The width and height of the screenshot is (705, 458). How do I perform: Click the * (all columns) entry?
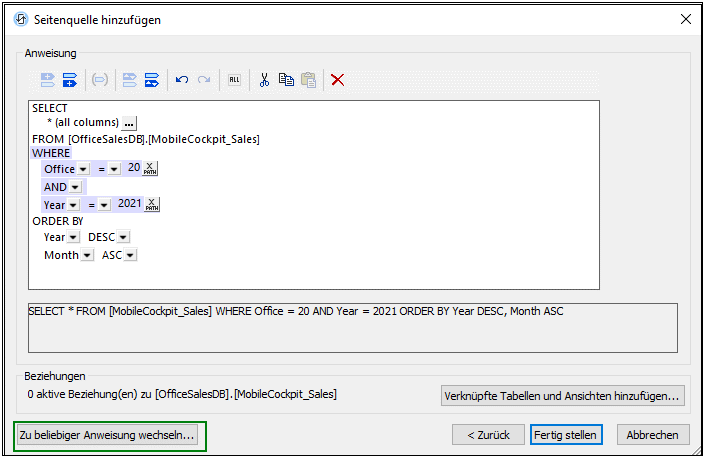(83, 122)
